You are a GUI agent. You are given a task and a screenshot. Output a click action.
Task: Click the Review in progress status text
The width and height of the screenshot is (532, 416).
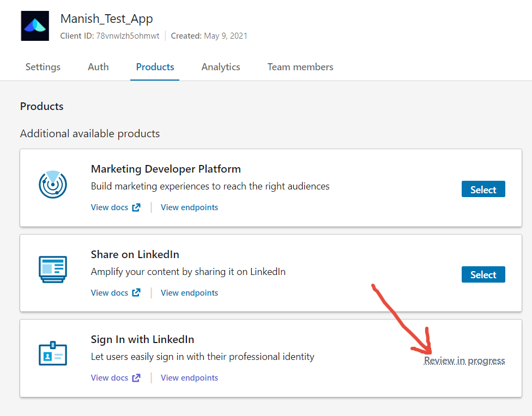pos(464,360)
